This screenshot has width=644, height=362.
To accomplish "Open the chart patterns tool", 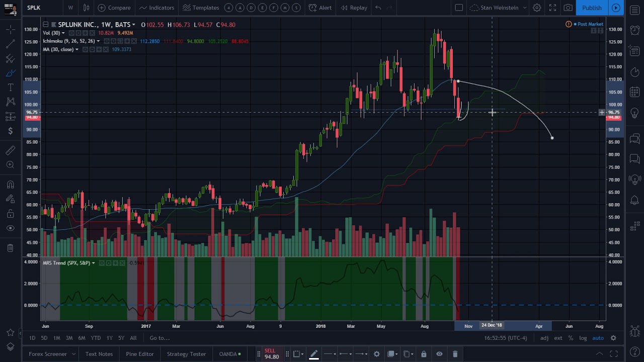I will click(x=10, y=102).
